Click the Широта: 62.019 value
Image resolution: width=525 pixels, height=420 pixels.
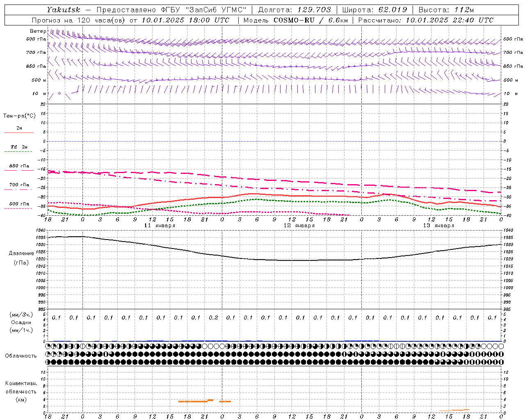click(374, 9)
